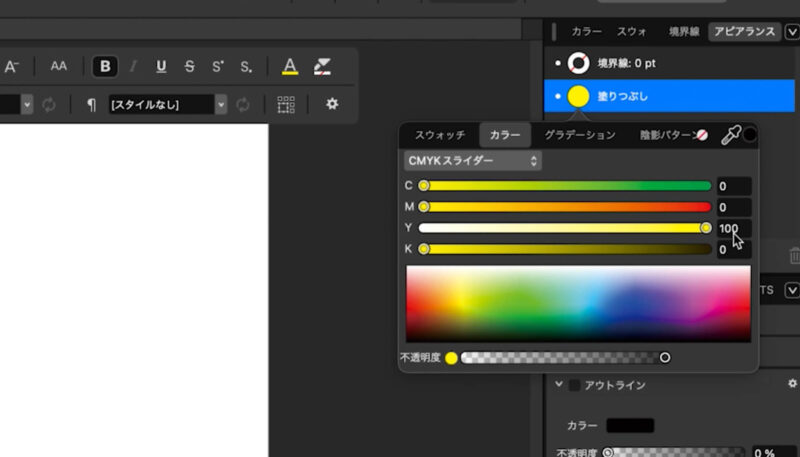Toggle Bold text formatting
Viewport: 800px width, 457px height.
pos(105,66)
